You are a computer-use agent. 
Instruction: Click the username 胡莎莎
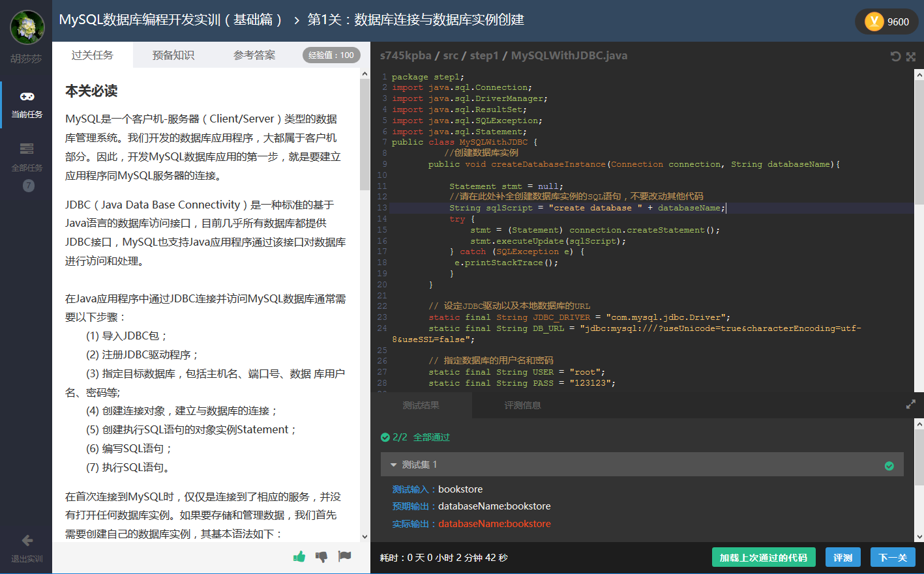point(26,59)
